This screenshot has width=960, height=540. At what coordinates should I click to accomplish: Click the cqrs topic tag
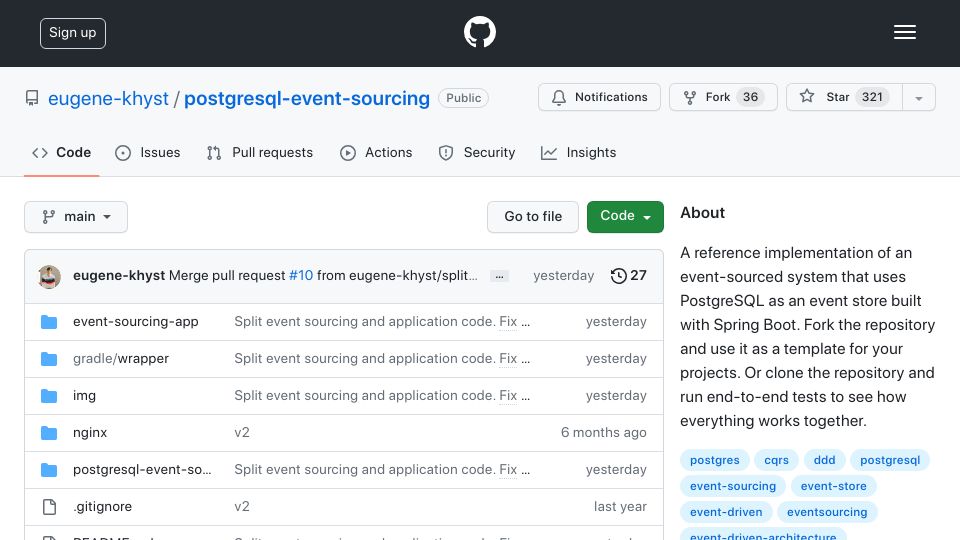(x=776, y=460)
